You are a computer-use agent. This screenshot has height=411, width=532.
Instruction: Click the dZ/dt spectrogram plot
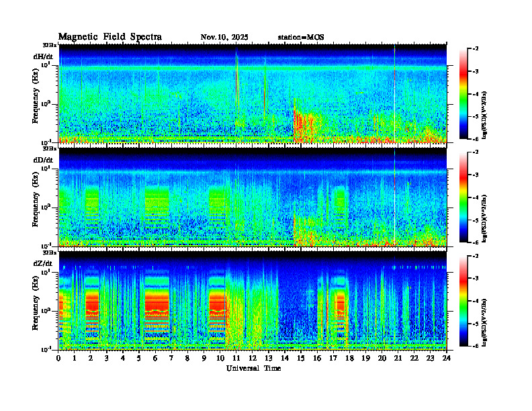253,300
